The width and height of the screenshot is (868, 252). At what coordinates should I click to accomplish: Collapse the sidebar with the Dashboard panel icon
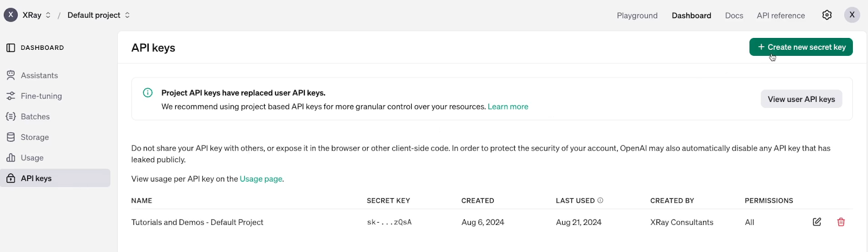click(11, 48)
